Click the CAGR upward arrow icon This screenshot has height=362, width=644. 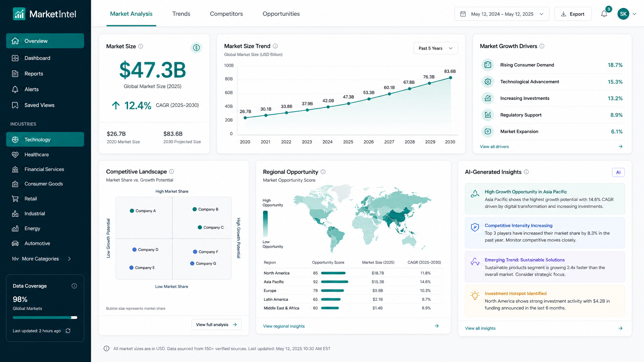pos(116,105)
